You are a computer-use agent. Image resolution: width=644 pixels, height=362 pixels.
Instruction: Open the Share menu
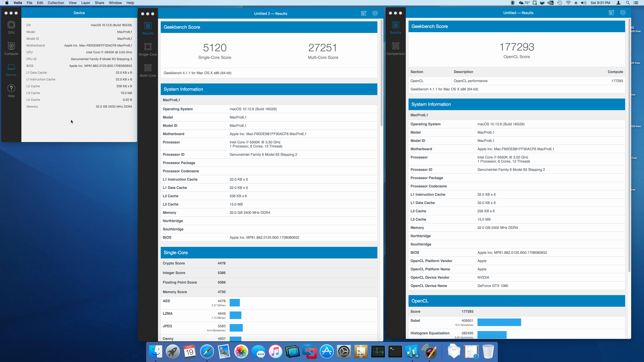point(99,3)
